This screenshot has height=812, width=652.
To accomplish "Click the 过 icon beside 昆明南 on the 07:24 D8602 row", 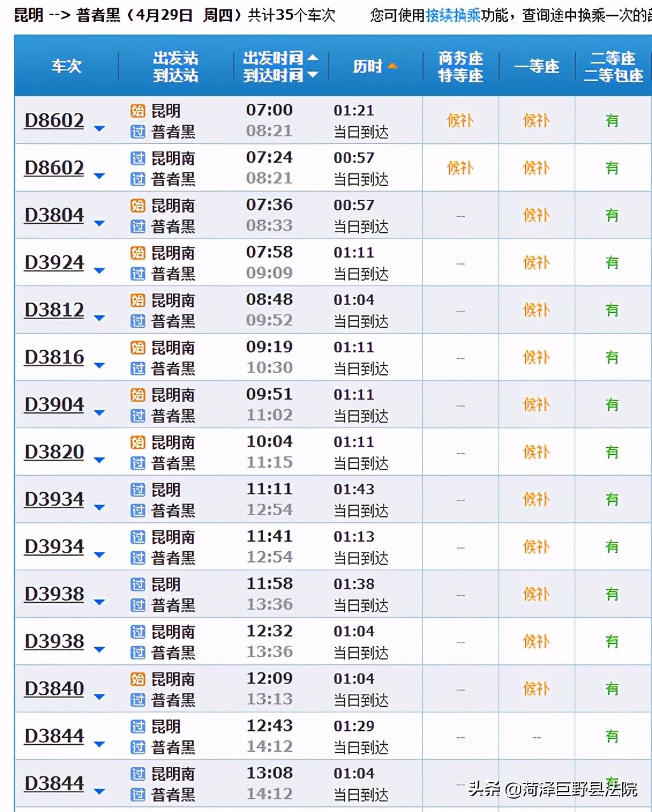I will [138, 158].
